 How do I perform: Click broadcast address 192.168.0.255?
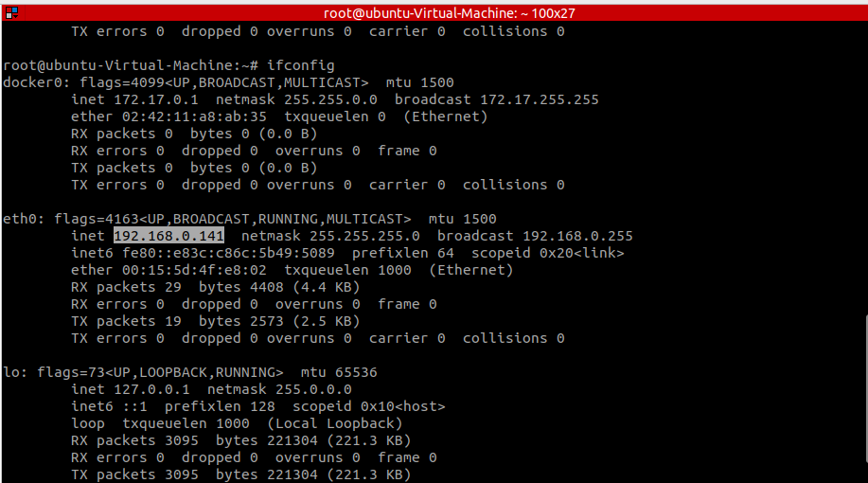pyautogui.click(x=577, y=236)
